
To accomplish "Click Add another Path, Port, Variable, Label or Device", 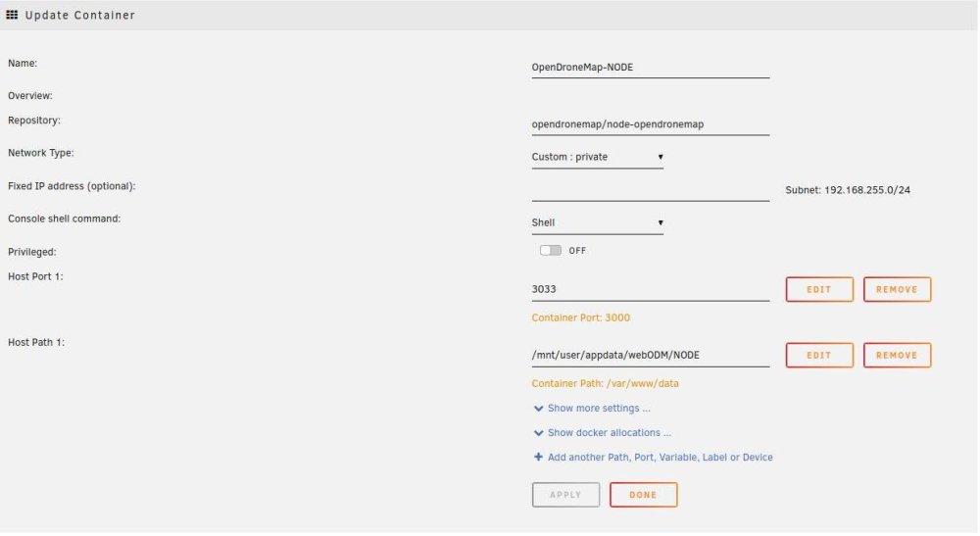I will (660, 458).
